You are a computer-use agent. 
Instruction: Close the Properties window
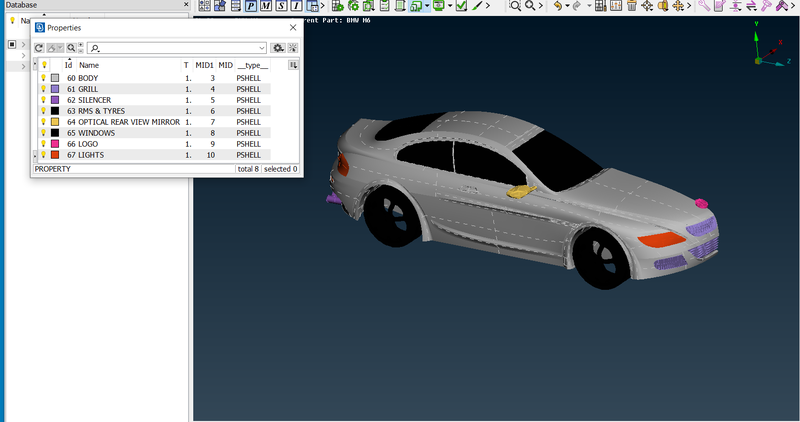pyautogui.click(x=293, y=28)
